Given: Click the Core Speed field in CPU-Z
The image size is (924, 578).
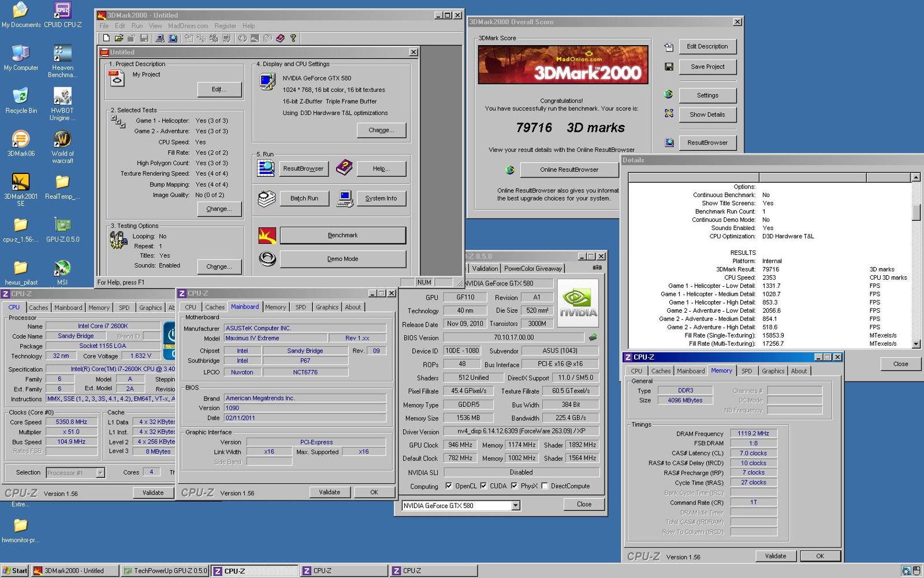Looking at the screenshot, I should [x=72, y=422].
